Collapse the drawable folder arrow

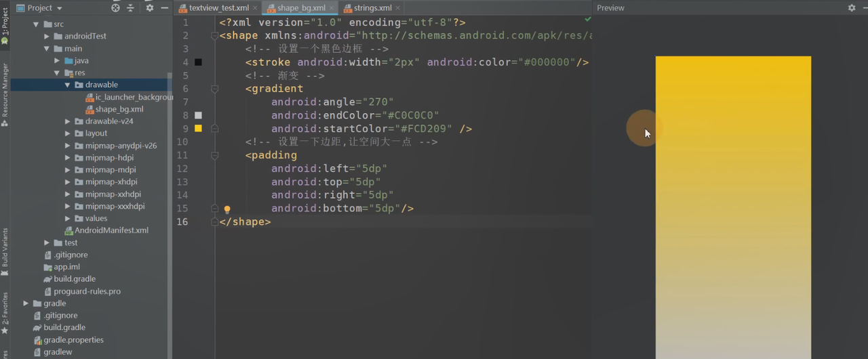pyautogui.click(x=68, y=85)
